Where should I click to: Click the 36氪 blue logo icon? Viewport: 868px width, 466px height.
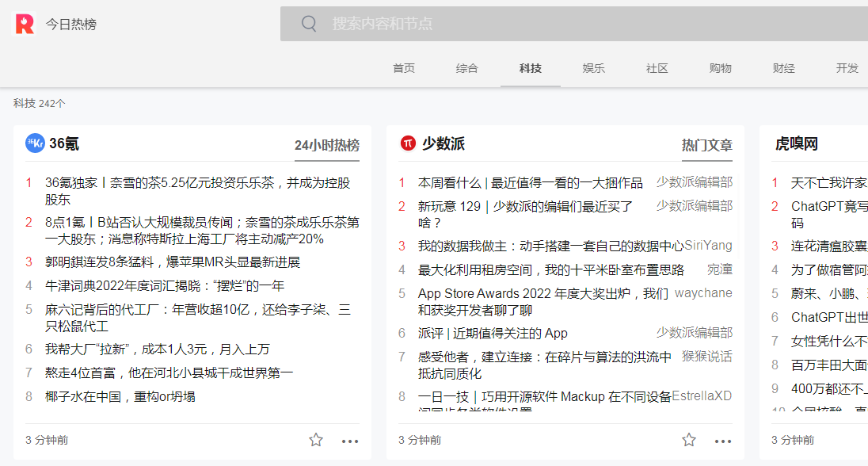pos(35,143)
